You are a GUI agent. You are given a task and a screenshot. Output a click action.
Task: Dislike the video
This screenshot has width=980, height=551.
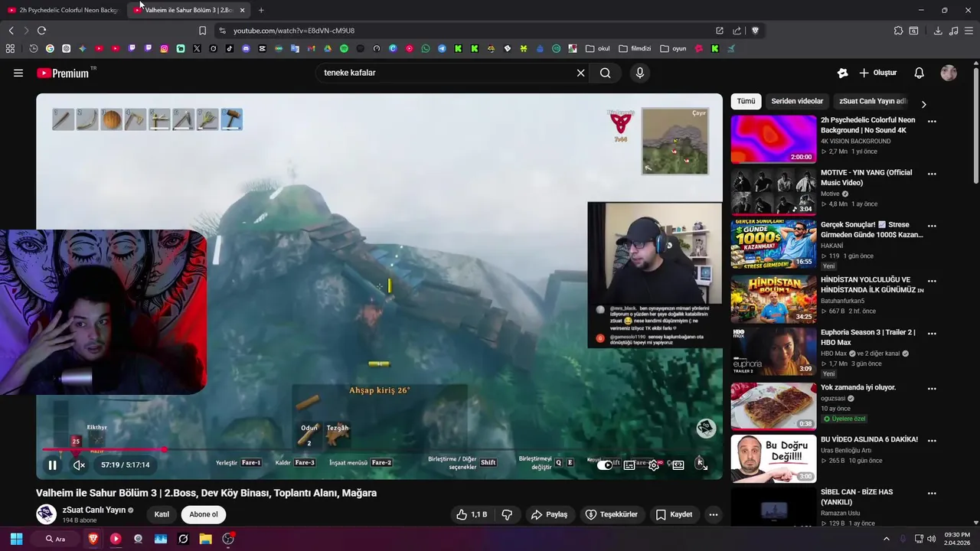click(507, 514)
